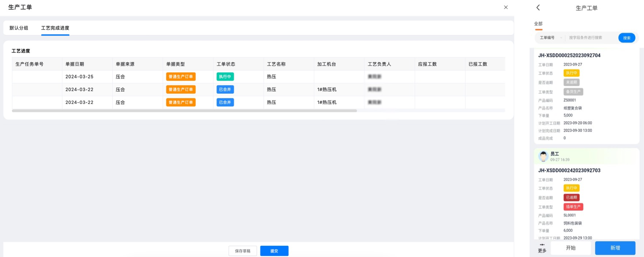Viewport: 644px width, 257px height.
Task: Tap the 新增 button
Action: click(615, 248)
